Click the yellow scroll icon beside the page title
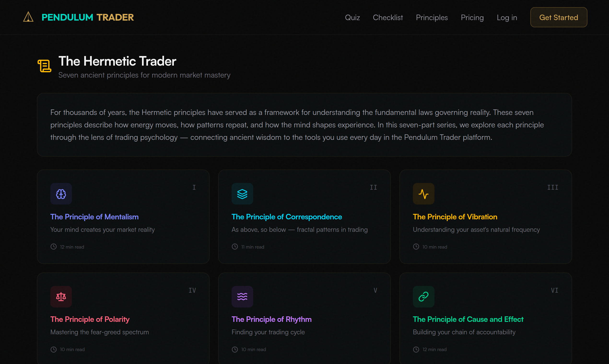 44,66
